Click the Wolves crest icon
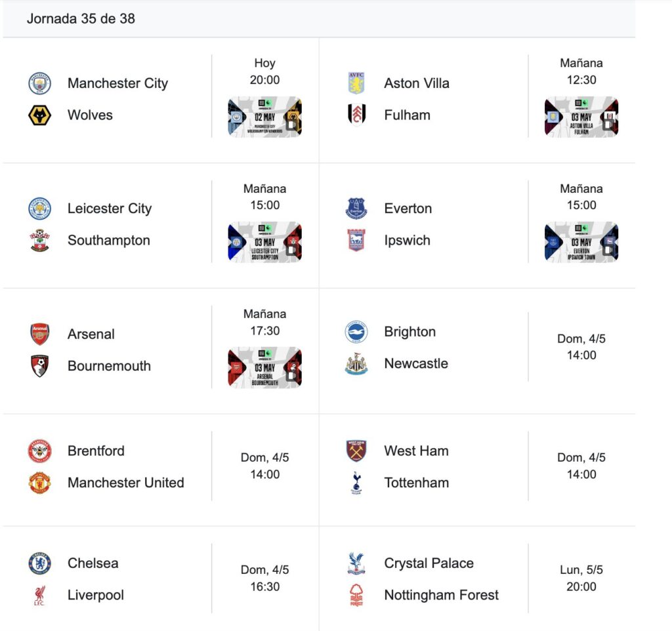The height and width of the screenshot is (631, 672). (x=39, y=115)
